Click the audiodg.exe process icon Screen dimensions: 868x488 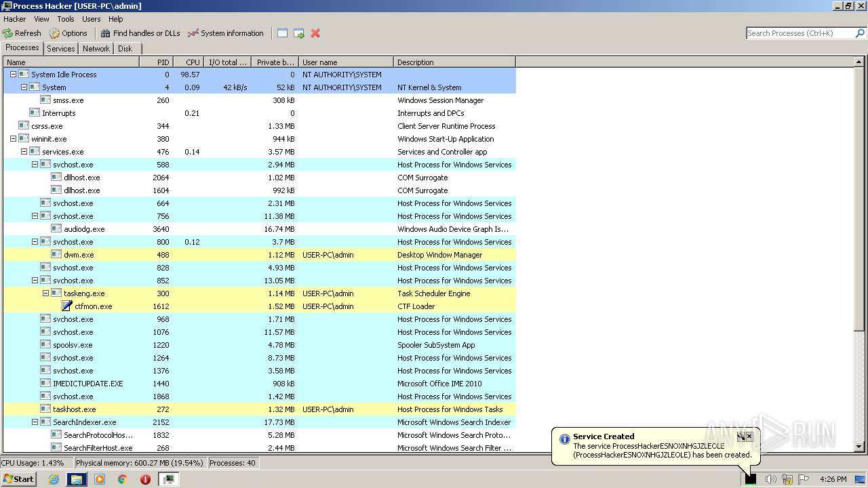click(x=56, y=229)
